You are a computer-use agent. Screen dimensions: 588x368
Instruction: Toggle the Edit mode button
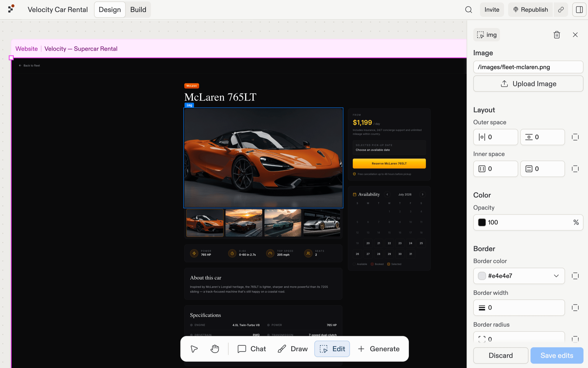[x=332, y=349]
